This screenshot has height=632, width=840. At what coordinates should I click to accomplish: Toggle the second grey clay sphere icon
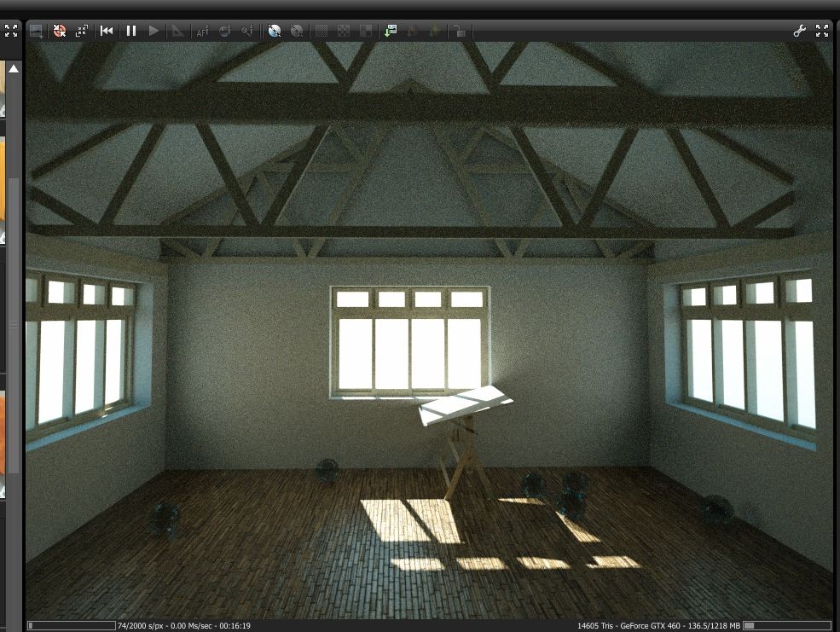click(297, 31)
